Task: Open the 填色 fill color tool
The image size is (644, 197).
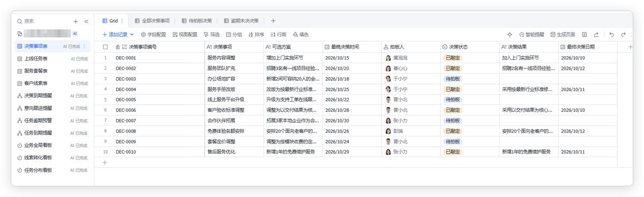Action: point(301,34)
